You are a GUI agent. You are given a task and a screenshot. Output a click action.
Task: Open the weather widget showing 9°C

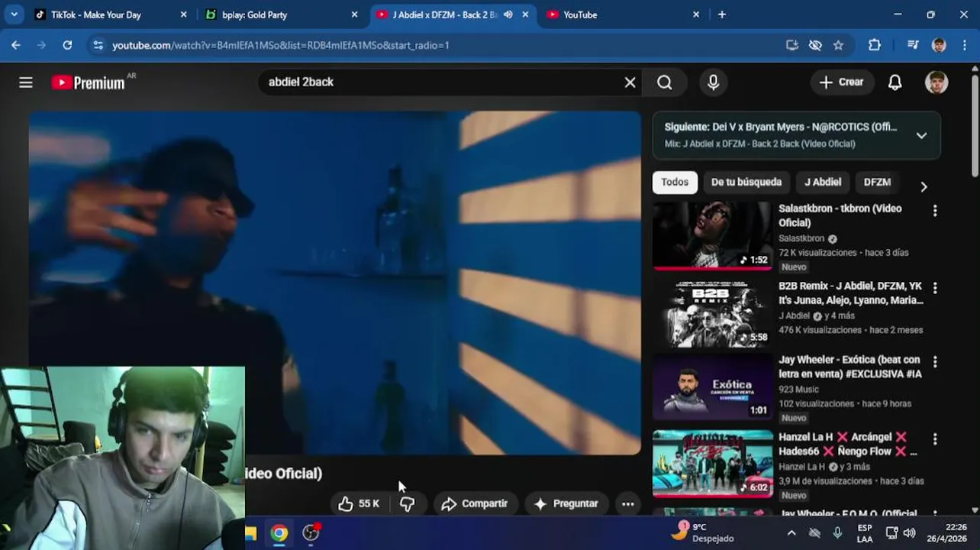pos(703,532)
